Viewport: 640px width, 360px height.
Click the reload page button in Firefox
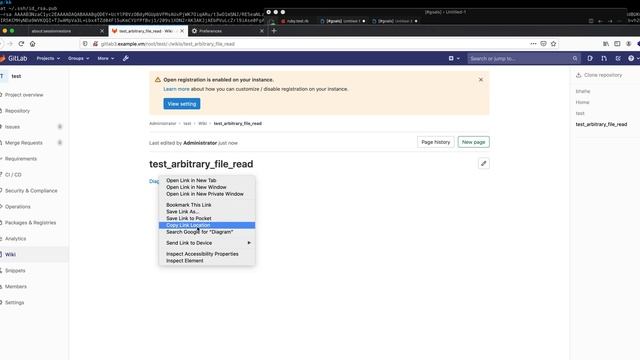click(21, 44)
